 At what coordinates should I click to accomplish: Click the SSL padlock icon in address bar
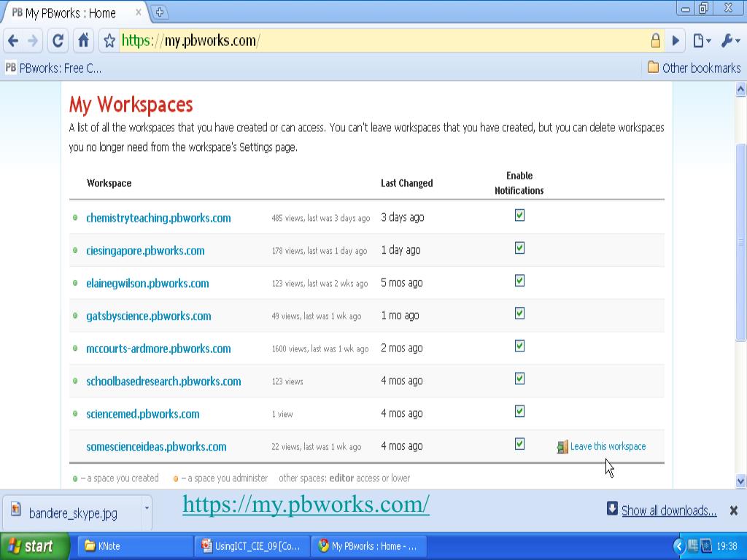click(x=656, y=41)
